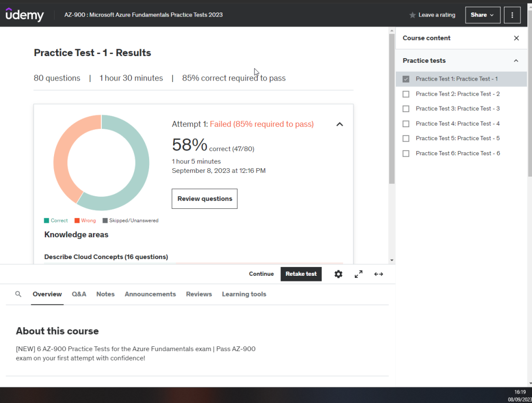Collapse the Attempt 1 result card

click(x=339, y=124)
